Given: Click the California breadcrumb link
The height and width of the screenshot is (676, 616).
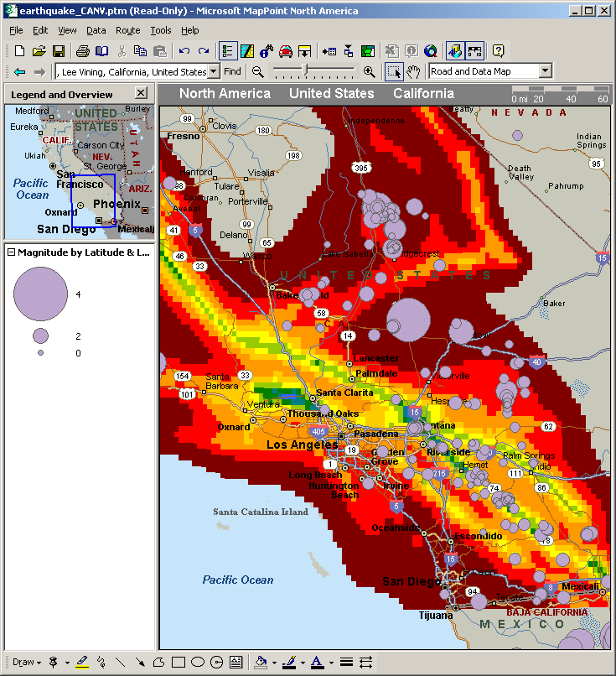Looking at the screenshot, I should [423, 93].
